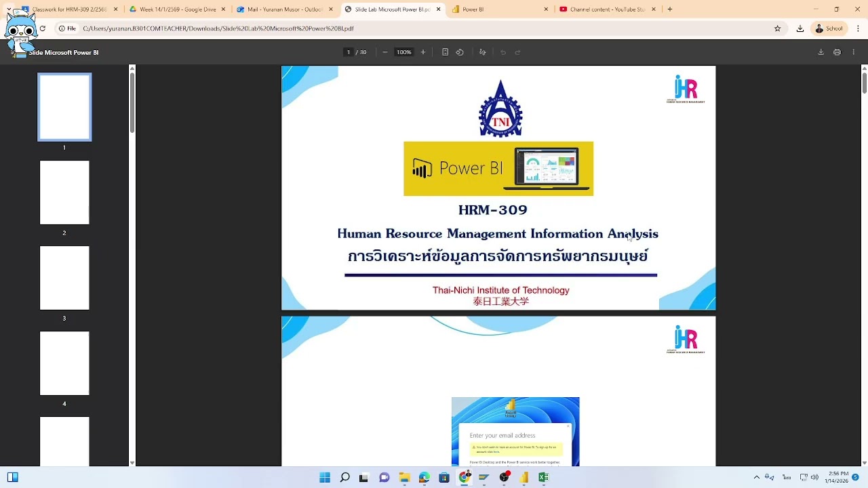Viewport: 868px width, 488px height.
Task: Open Power BI Desktop from taskbar
Action: coord(524,477)
